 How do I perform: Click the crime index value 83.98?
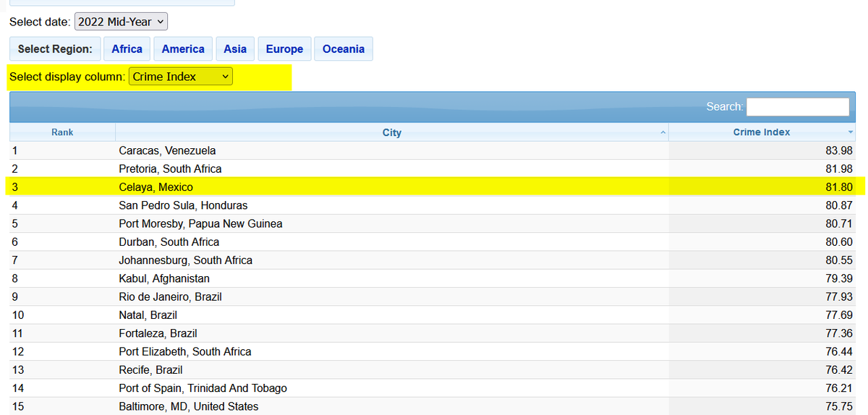[x=838, y=150]
